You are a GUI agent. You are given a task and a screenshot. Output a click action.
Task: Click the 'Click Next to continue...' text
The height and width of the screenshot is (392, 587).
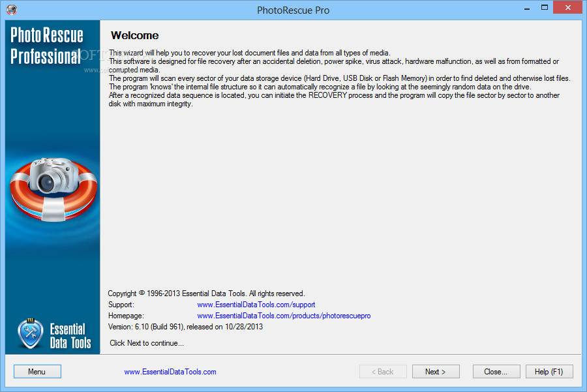pyautogui.click(x=147, y=343)
